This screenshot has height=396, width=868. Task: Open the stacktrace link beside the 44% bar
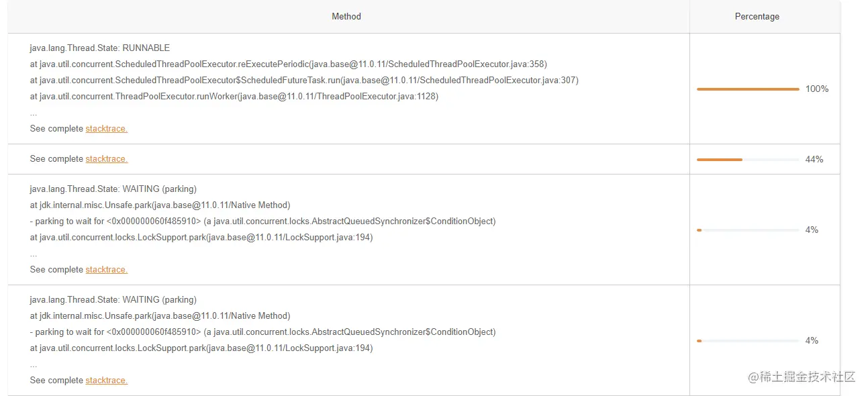(106, 159)
